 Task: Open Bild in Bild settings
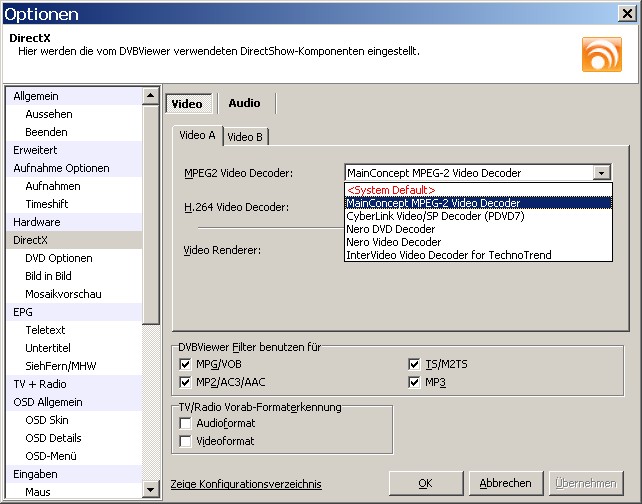pyautogui.click(x=74, y=276)
